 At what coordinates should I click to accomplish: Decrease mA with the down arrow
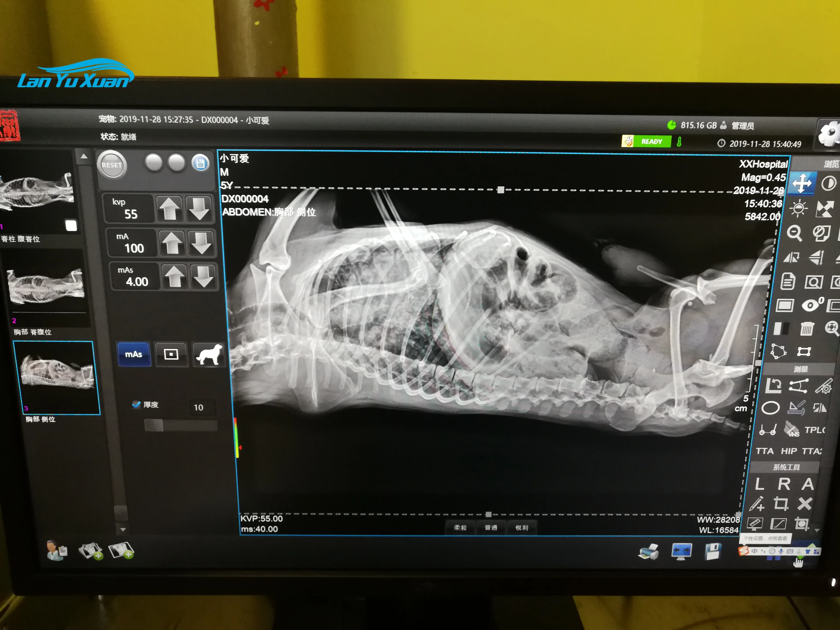coord(201,243)
